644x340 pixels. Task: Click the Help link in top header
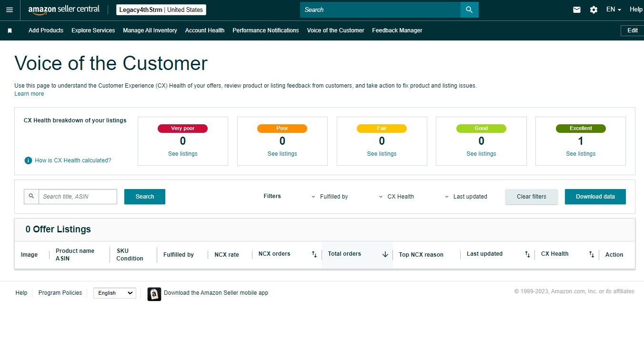(636, 10)
